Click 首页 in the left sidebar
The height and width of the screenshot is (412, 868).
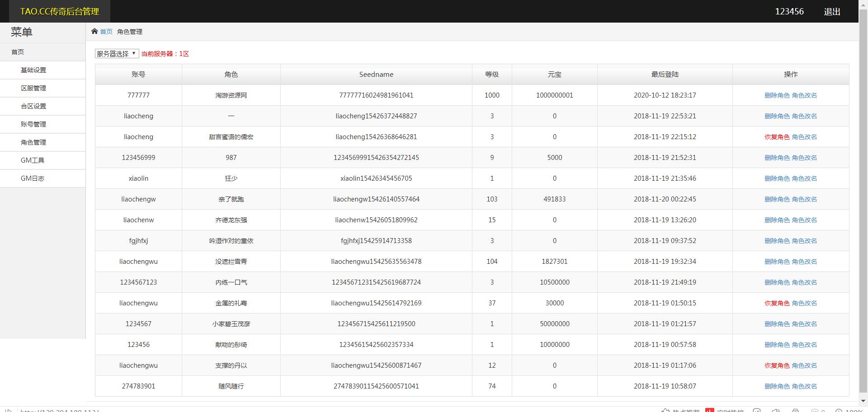click(18, 52)
